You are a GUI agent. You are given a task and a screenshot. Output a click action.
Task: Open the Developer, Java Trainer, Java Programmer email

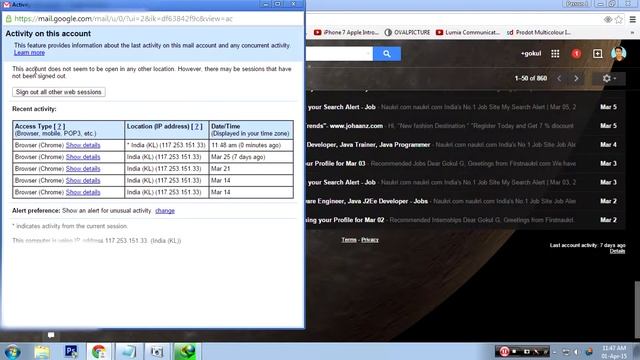[x=465, y=144]
